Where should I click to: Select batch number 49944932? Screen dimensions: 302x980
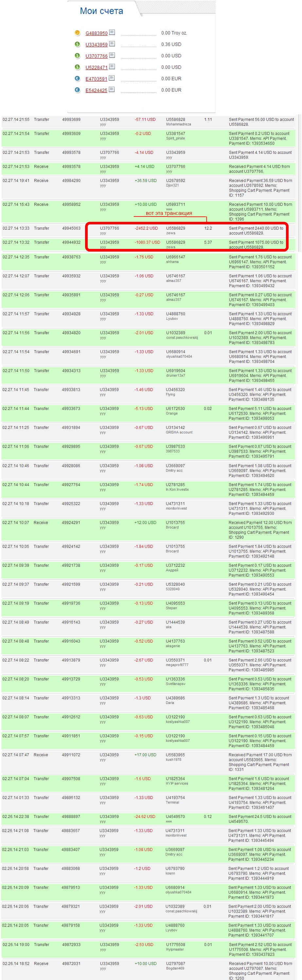point(71,242)
